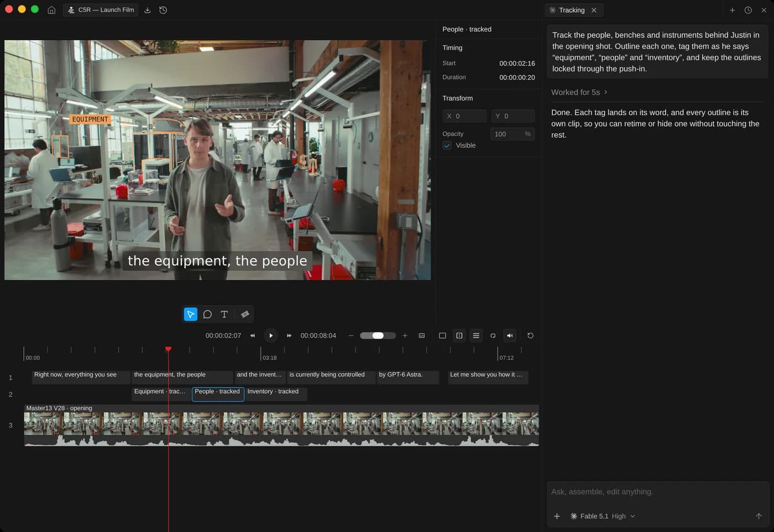Select the "Inventory · tracked" clip
This screenshot has width=774, height=532.
tap(275, 393)
